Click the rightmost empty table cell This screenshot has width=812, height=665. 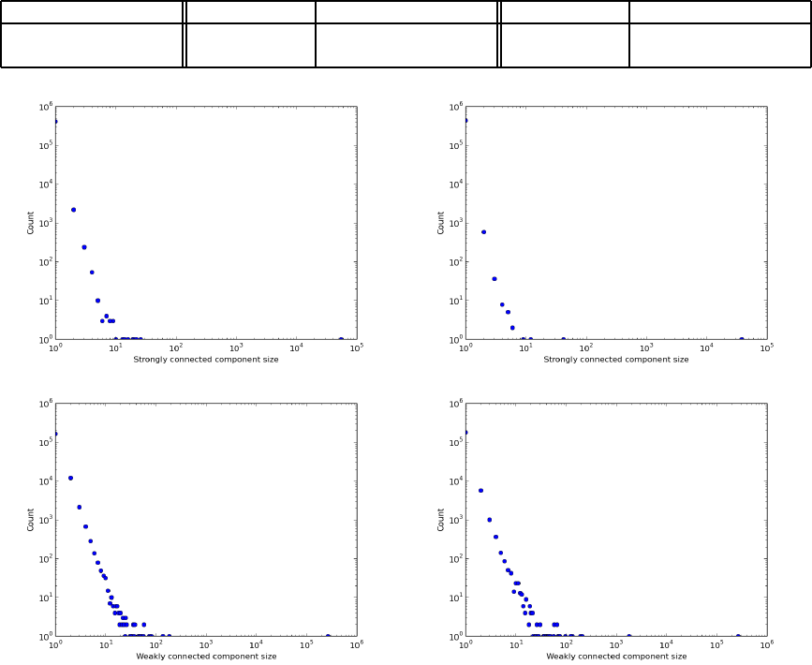click(719, 45)
